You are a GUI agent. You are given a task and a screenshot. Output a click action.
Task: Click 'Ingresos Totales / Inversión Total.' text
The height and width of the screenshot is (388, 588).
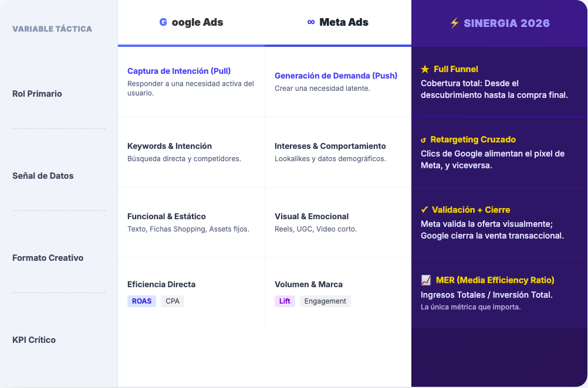486,295
